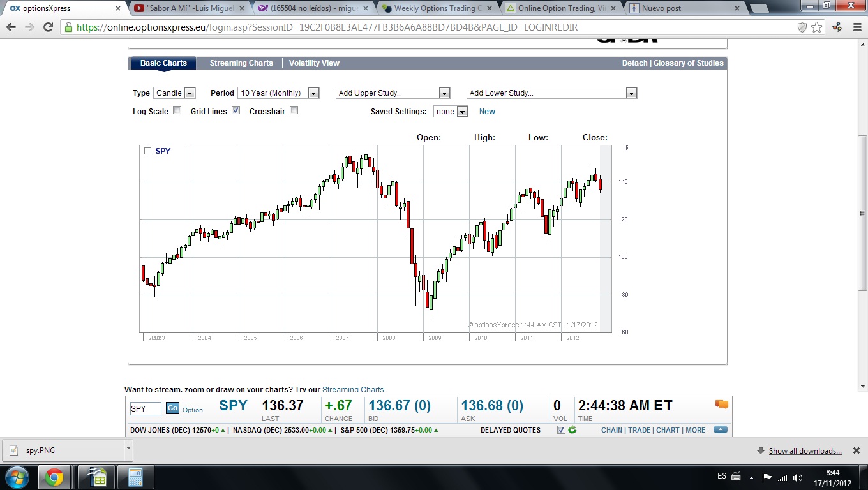Switch to the Volatility View tab
The height and width of the screenshot is (490, 868).
(314, 63)
